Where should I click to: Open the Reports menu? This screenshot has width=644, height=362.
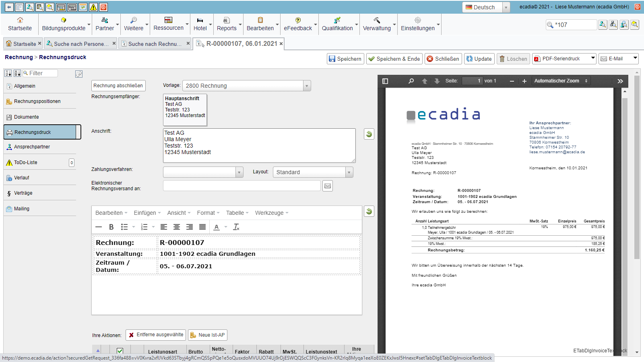227,24
